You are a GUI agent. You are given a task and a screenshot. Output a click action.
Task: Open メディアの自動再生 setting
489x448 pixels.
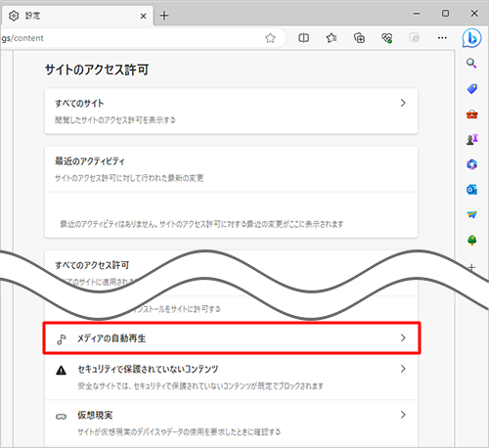pos(232,338)
